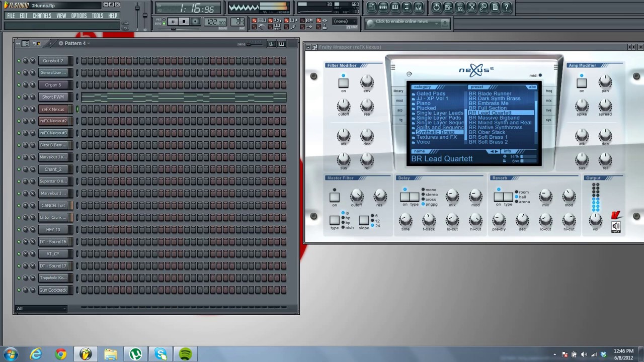Open the snap selector showing (none)
This screenshot has width=644, height=362.
[x=345, y=22]
